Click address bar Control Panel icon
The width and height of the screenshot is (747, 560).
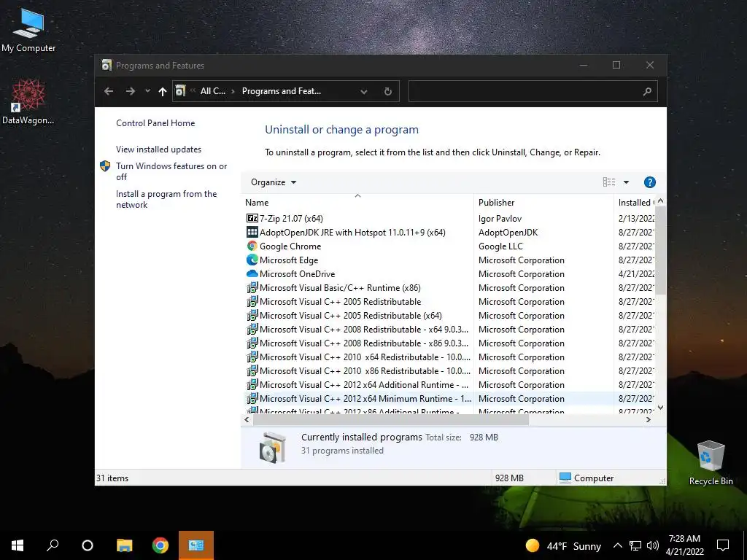point(180,91)
